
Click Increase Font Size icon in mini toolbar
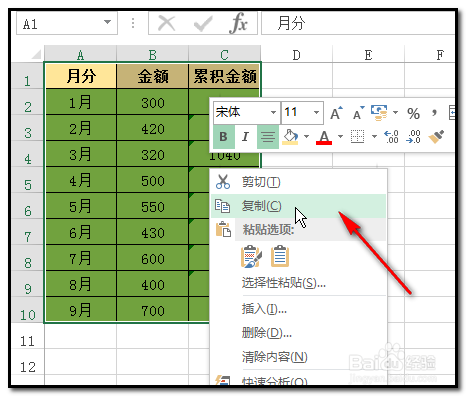click(x=336, y=113)
